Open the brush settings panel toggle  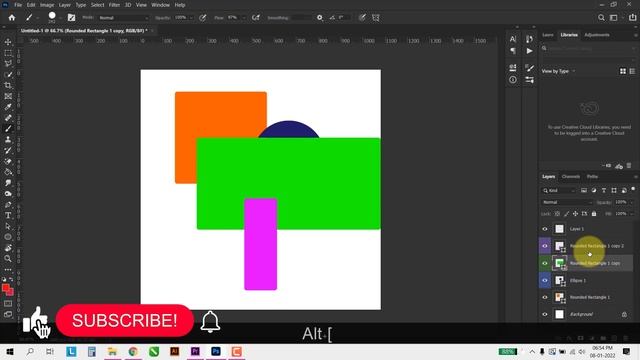click(x=71, y=18)
